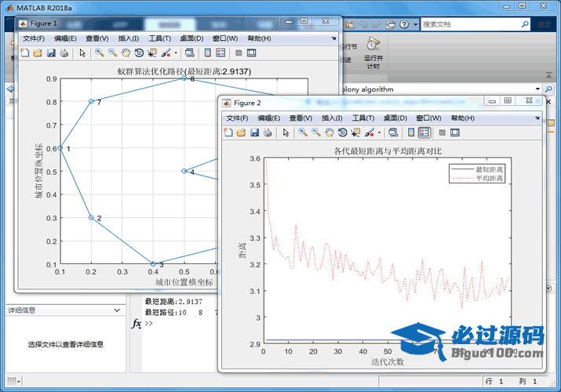Viewport: 561px width, 392px height.
Task: Click Save icon in Figure 2 toolbar
Action: click(x=254, y=132)
